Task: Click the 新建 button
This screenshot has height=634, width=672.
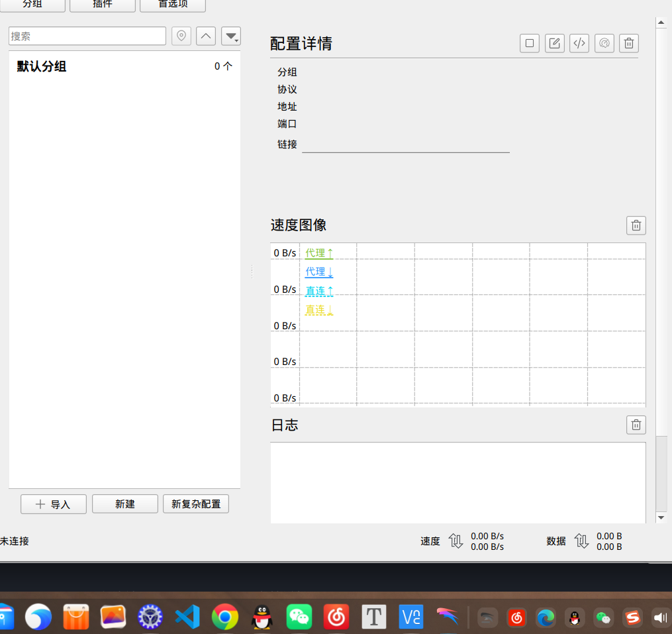Action: 125,504
